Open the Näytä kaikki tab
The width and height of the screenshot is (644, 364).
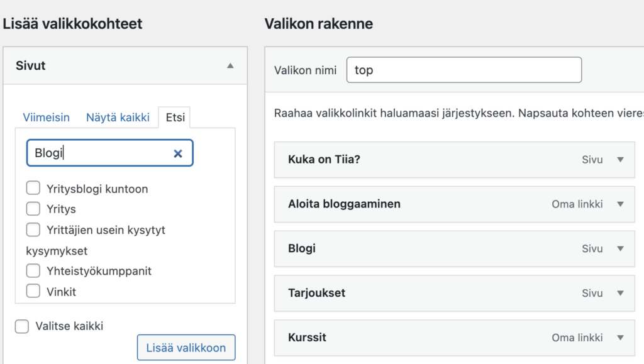pyautogui.click(x=118, y=118)
